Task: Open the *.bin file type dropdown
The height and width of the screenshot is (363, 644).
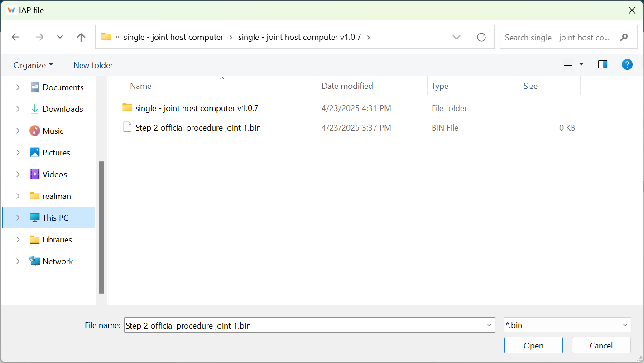Action: click(625, 325)
